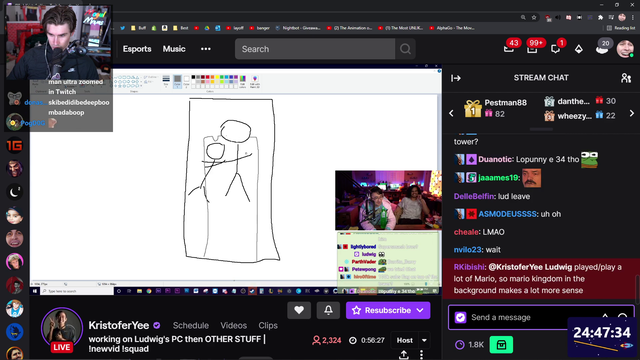This screenshot has height=360, width=640.
Task: Click the search magnifier button
Action: tap(405, 49)
